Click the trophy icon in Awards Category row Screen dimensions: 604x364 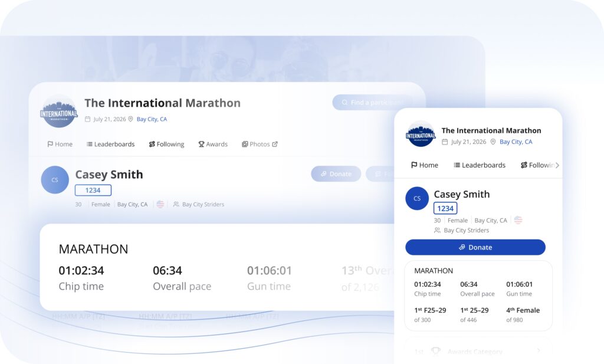(436, 352)
